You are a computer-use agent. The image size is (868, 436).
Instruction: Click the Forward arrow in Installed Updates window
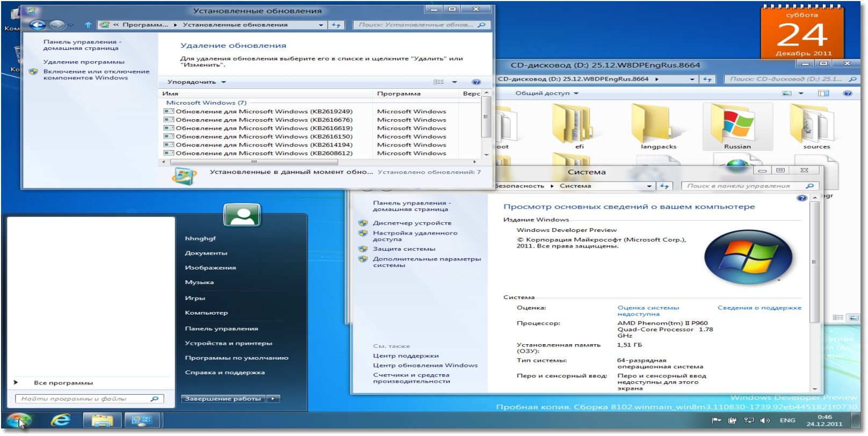point(56,25)
